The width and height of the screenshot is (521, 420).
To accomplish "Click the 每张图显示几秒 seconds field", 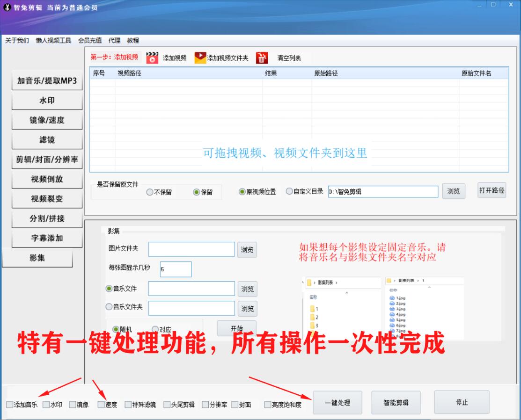I will (176, 269).
